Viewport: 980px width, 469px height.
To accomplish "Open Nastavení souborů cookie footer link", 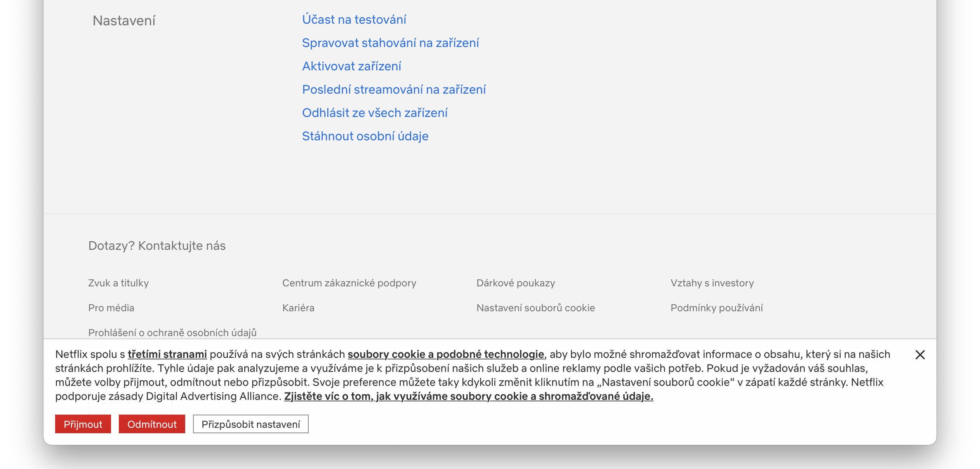I will pyautogui.click(x=535, y=308).
